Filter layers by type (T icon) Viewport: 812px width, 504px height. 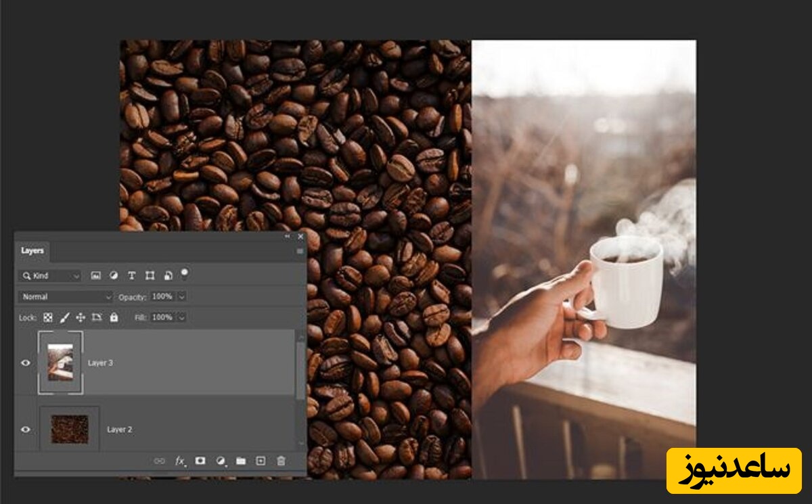click(x=131, y=275)
